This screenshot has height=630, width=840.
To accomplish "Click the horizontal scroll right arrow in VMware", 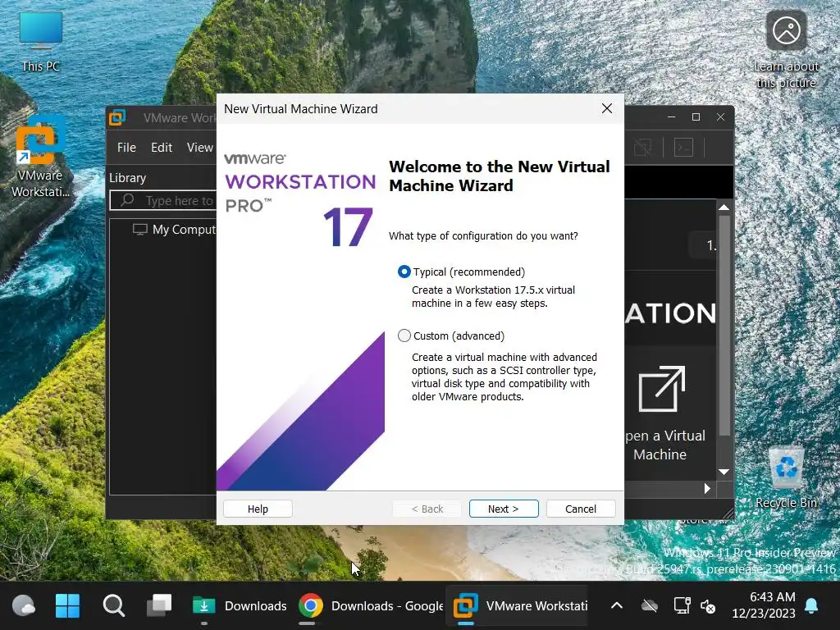I will [x=707, y=489].
